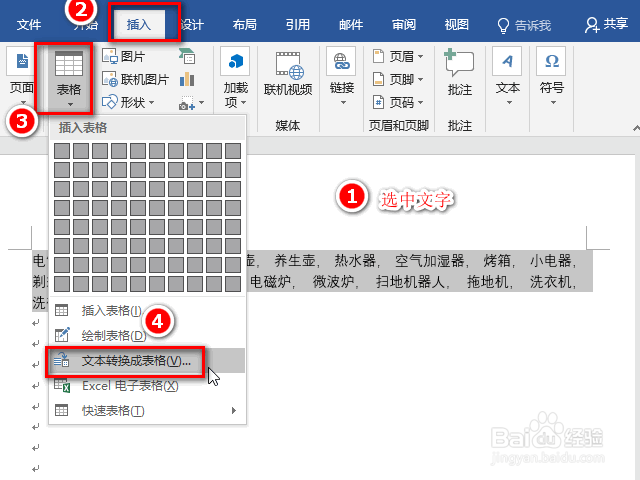Click the 文本转换成表格 convert icon
This screenshot has width=640, height=480.
point(62,360)
